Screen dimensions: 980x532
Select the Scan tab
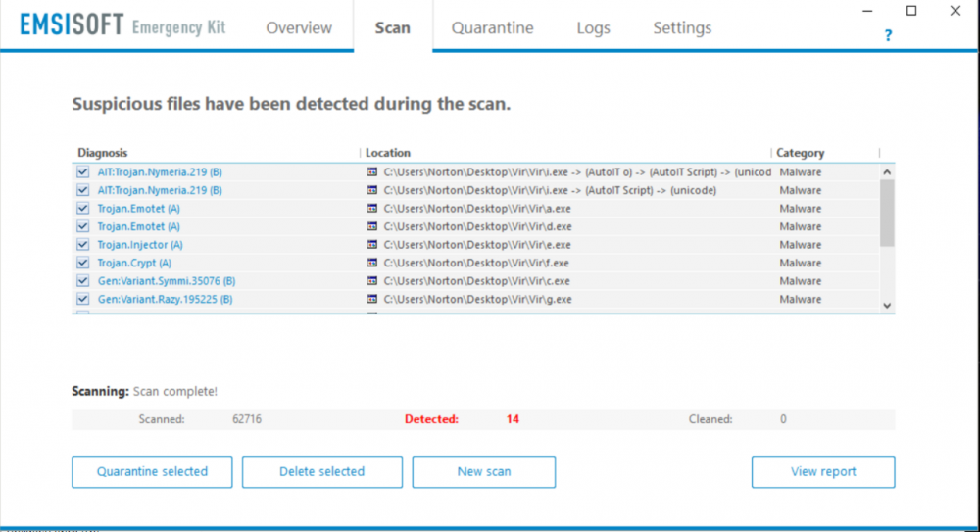click(x=393, y=28)
